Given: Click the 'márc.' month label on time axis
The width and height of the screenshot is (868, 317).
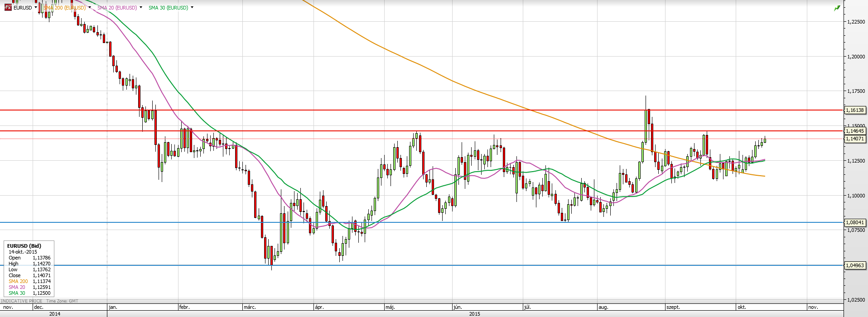Looking at the screenshot, I should 250,307.
